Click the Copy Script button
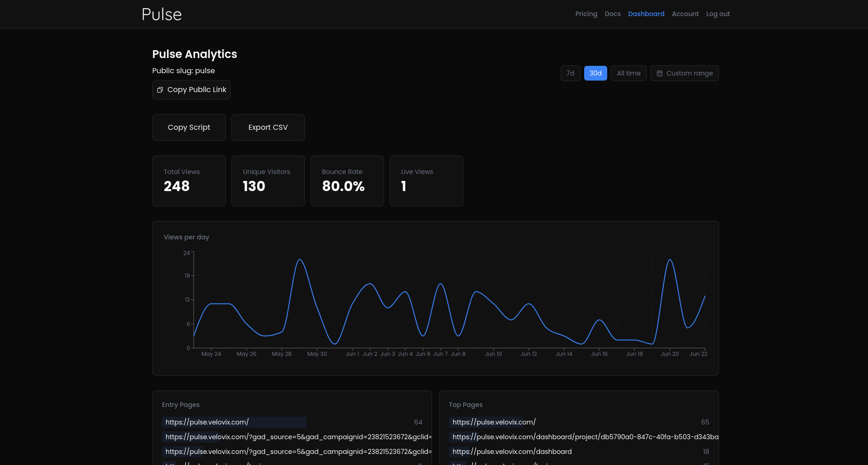Image resolution: width=868 pixels, height=465 pixels. (189, 128)
